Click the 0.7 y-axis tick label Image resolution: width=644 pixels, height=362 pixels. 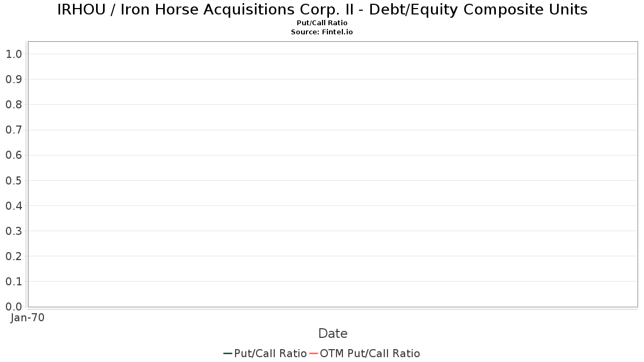tap(13, 130)
